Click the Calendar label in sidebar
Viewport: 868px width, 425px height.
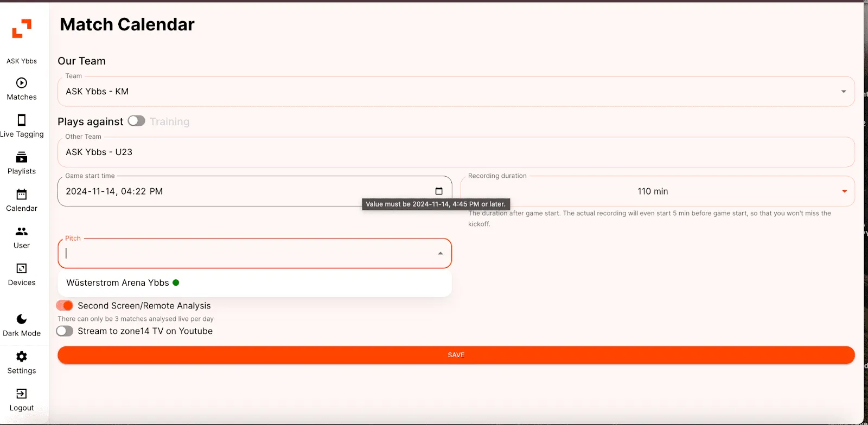pos(22,209)
